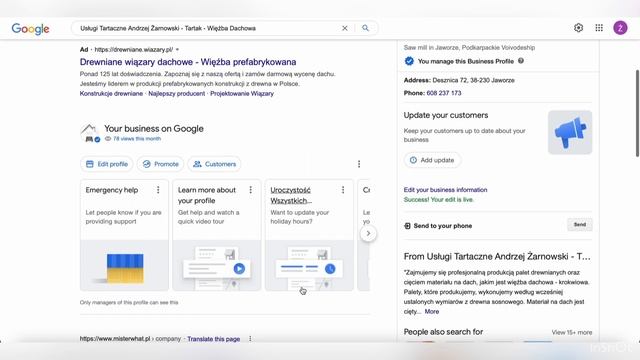
Task: Open the Projektowanie Wiązary sitelink
Action: [242, 93]
